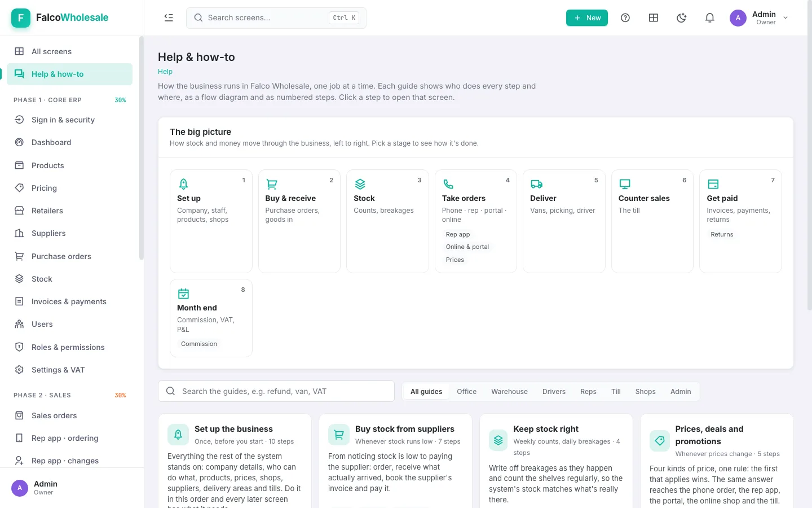
Task: Open the help question mark icon
Action: click(625, 17)
